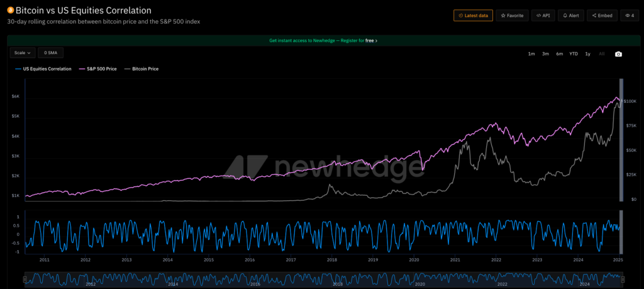Click the $6K left axis label
644x289 pixels.
point(16,96)
